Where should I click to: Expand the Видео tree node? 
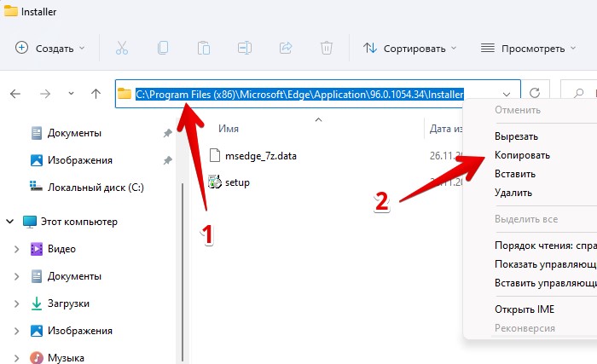coord(16,249)
